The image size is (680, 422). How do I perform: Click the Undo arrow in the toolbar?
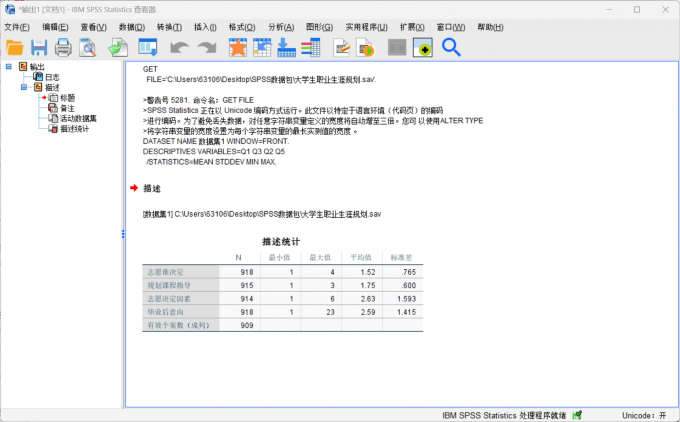[179, 47]
